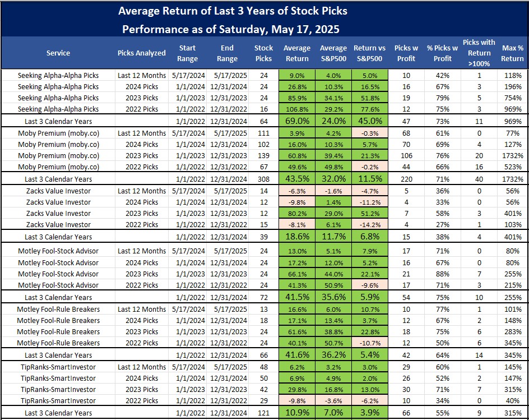Image resolution: width=529 pixels, height=420 pixels.
Task: Click Zacks 2023 Picks 401% max return
Action: pyautogui.click(x=513, y=214)
